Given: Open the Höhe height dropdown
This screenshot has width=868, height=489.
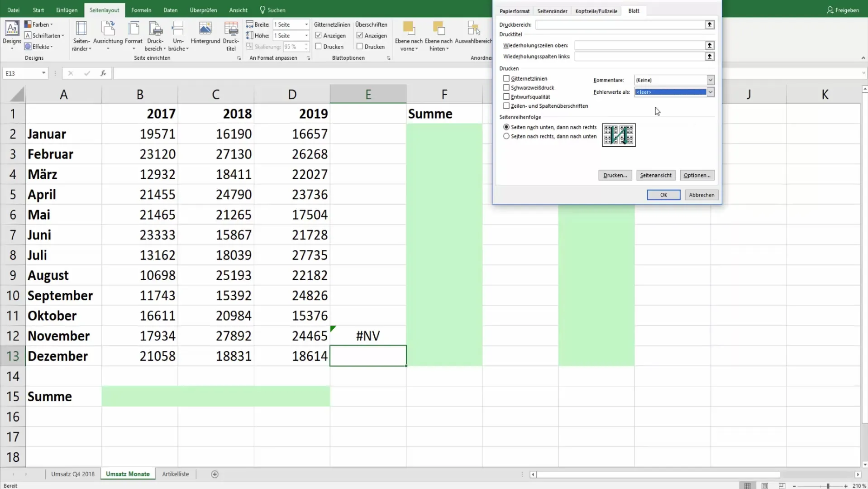Looking at the screenshot, I should click(x=306, y=35).
